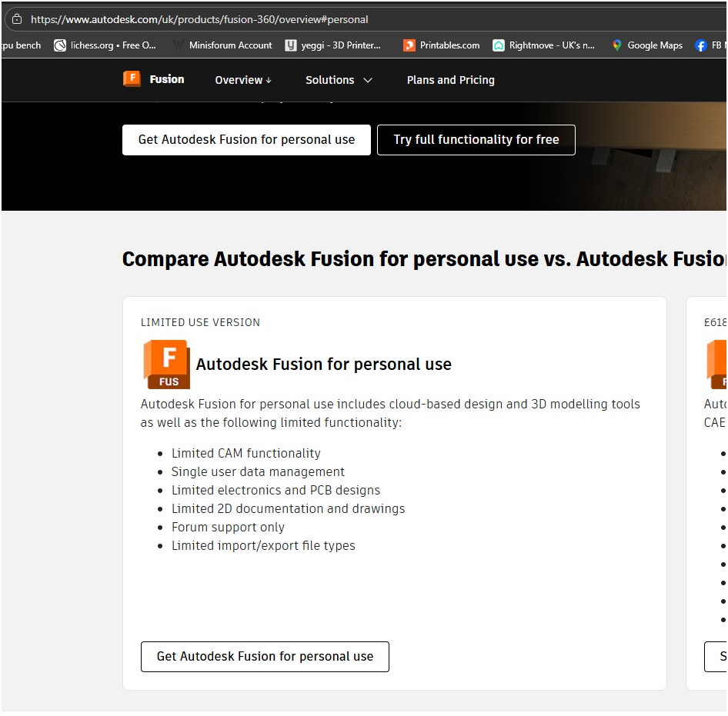Click the site info lock icon
Image resolution: width=728 pixels, height=716 pixels.
click(16, 19)
